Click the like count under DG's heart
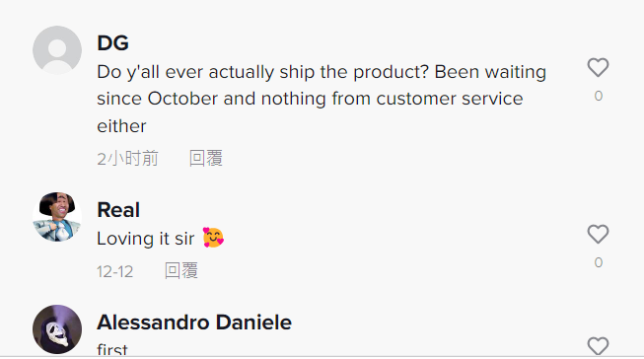This screenshot has width=644, height=359. (x=598, y=96)
